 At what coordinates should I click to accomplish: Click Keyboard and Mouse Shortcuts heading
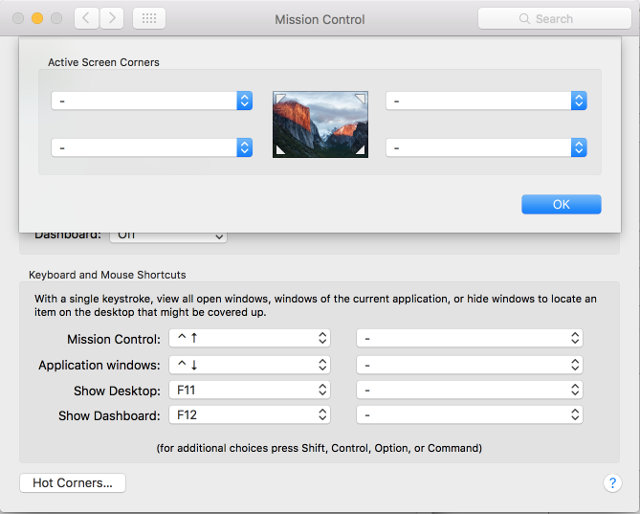(x=107, y=275)
